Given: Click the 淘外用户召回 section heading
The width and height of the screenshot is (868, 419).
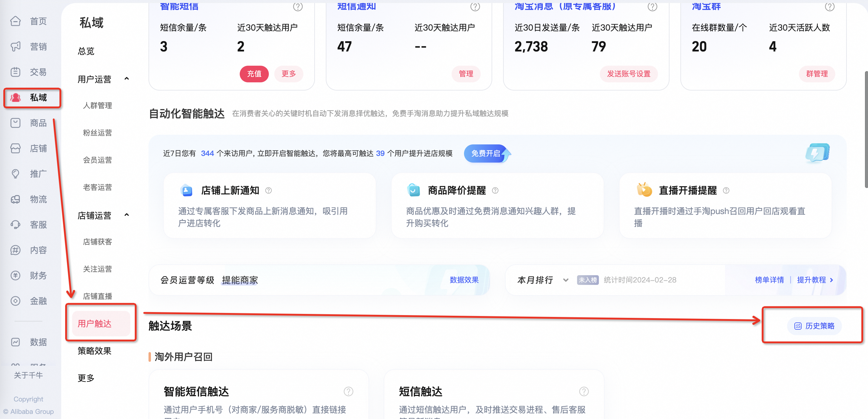Looking at the screenshot, I should click(x=183, y=357).
